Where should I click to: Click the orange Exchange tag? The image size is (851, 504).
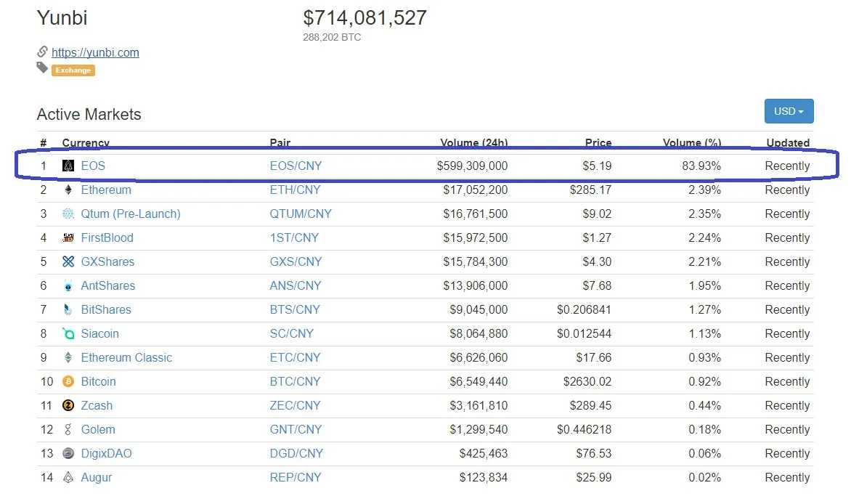(x=73, y=70)
